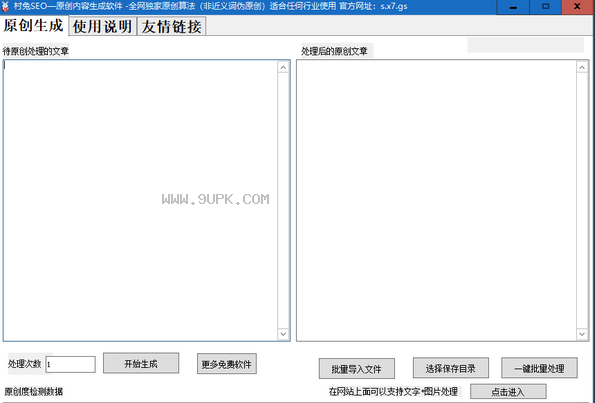Screen dimensions: 595x403
Task: Click down arrow of left text area scrollbar
Action: pos(283,334)
